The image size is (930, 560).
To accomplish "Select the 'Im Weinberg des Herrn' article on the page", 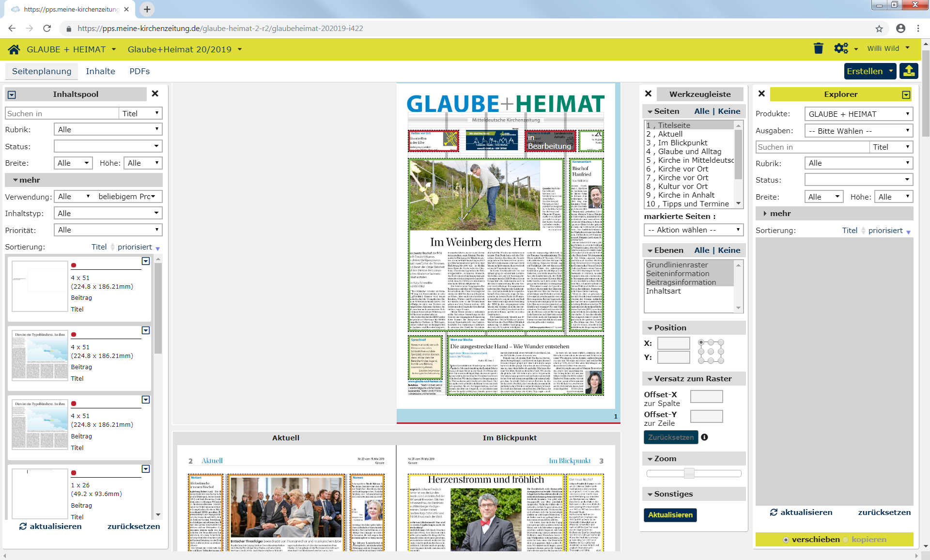I will click(486, 245).
